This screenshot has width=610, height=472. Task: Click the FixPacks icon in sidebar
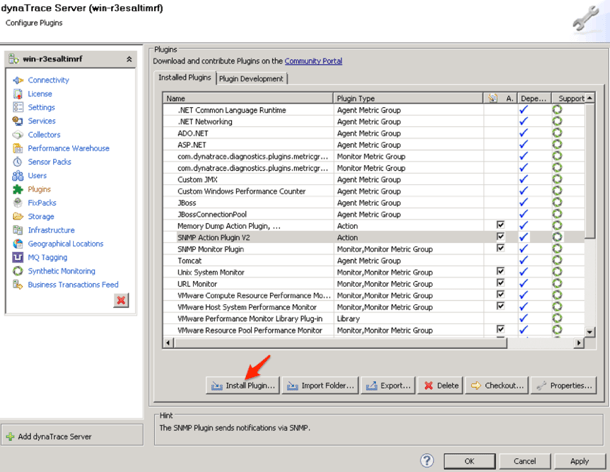click(18, 203)
